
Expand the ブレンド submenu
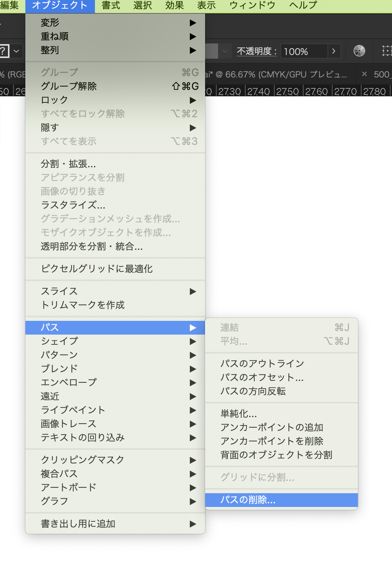pyautogui.click(x=115, y=369)
